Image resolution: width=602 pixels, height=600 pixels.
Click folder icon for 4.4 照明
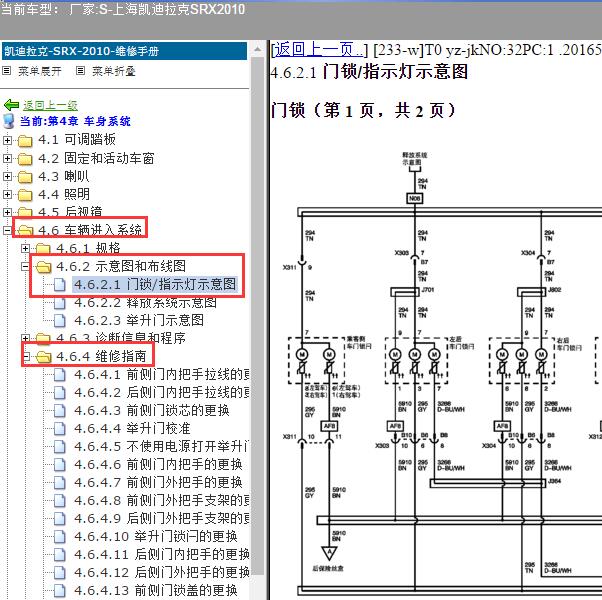pos(25,195)
